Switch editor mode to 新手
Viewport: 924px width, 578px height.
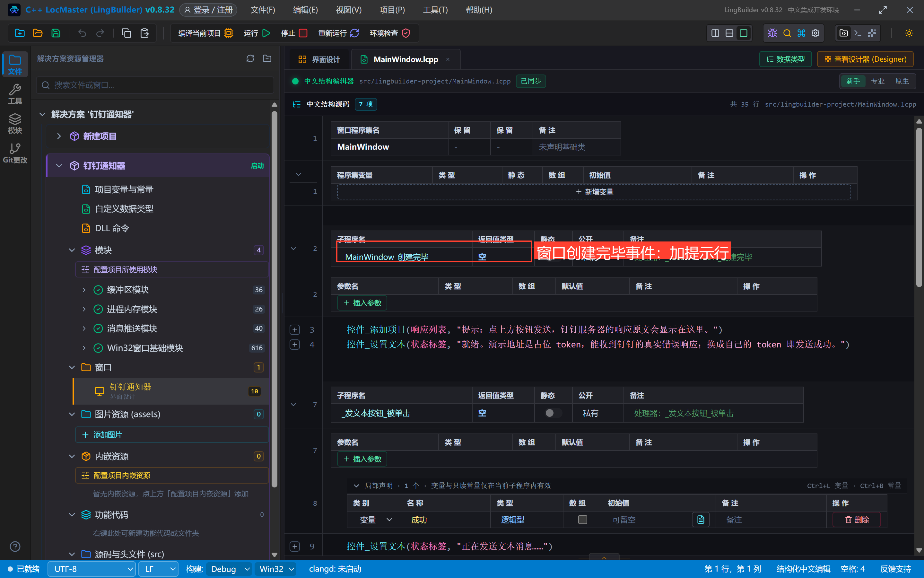(852, 81)
